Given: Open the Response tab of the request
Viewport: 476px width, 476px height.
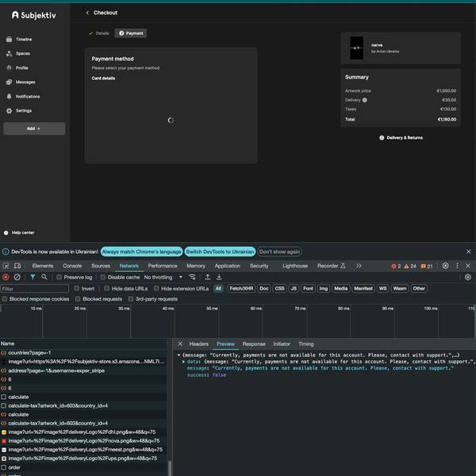Looking at the screenshot, I should click(254, 344).
